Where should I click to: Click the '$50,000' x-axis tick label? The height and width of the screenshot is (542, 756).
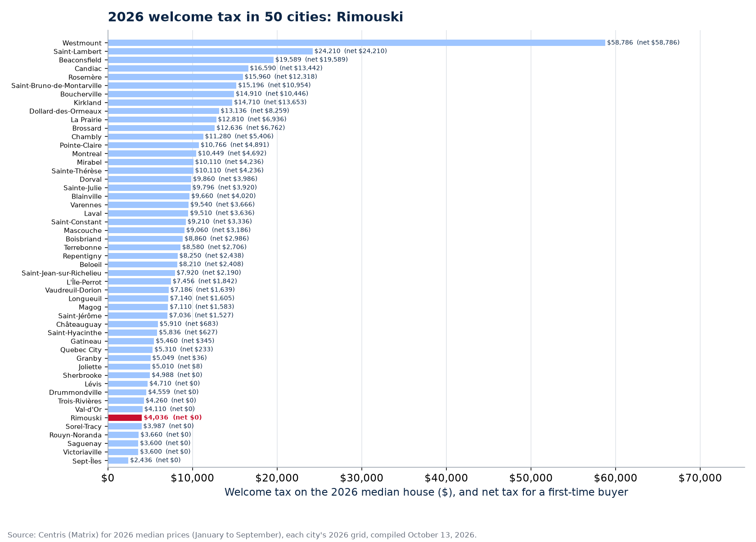point(531,478)
